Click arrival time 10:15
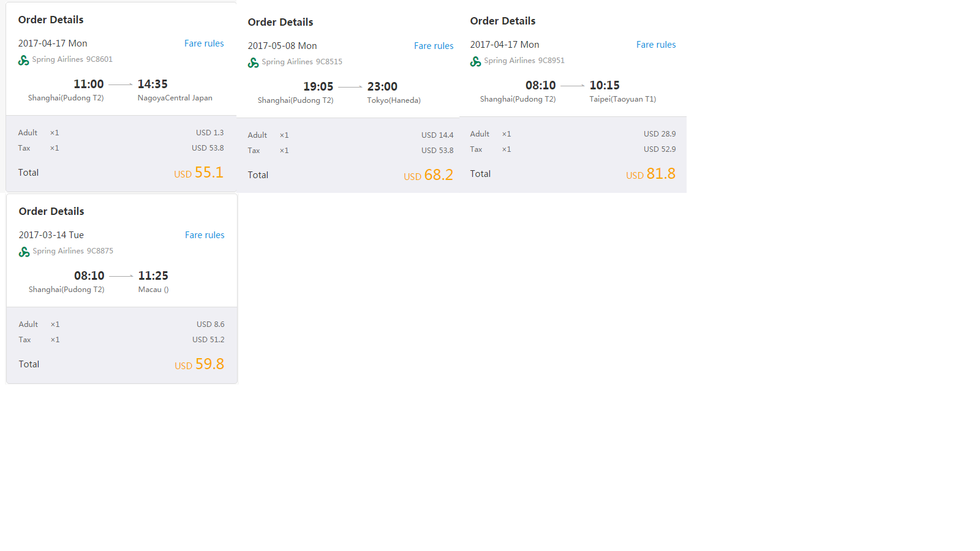Screen dimensions: 980x551 (605, 85)
